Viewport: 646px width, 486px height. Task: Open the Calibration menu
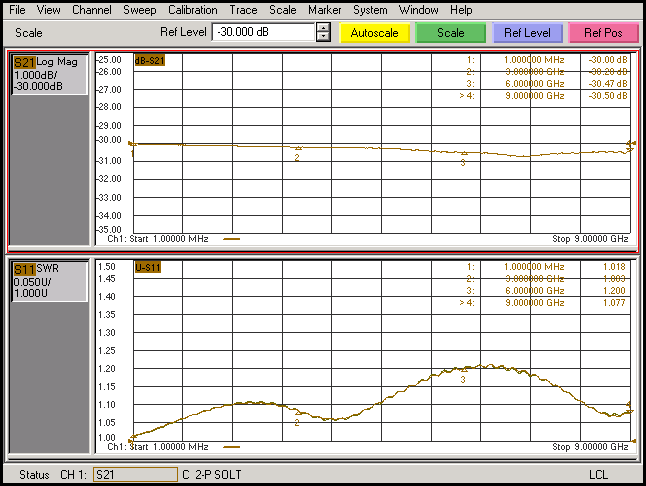click(x=192, y=10)
